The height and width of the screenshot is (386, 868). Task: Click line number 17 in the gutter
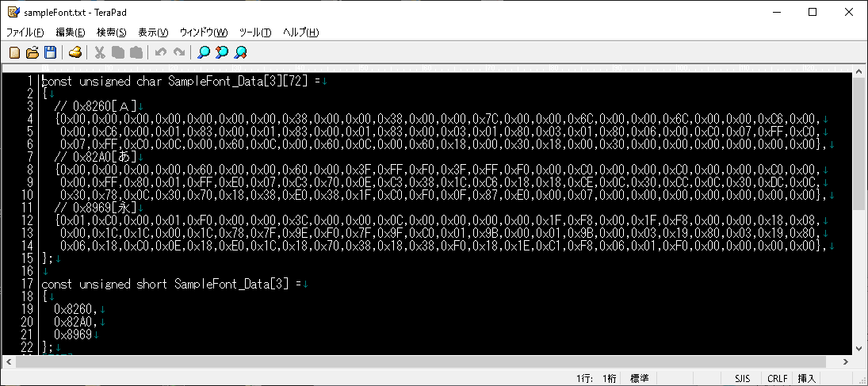point(27,284)
